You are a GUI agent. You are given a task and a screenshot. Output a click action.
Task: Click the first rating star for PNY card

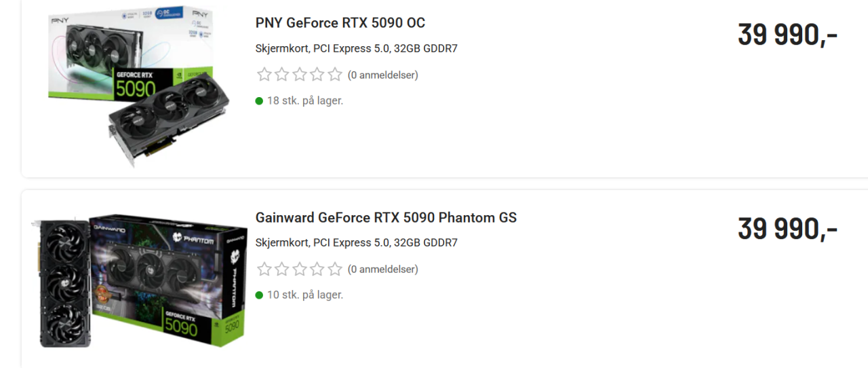[x=264, y=75]
